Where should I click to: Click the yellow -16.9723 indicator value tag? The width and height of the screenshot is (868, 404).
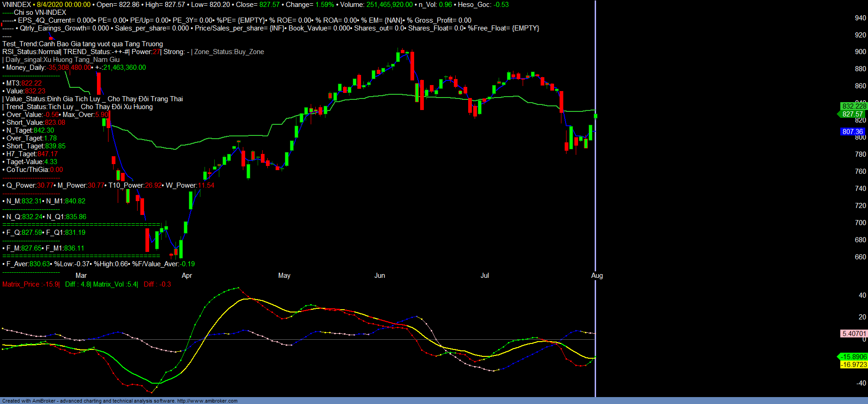pos(854,365)
